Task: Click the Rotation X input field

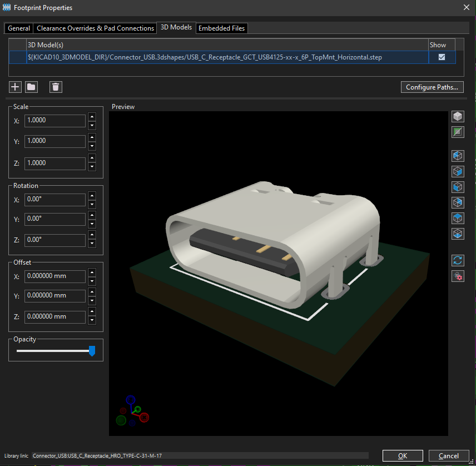Action: tap(55, 200)
